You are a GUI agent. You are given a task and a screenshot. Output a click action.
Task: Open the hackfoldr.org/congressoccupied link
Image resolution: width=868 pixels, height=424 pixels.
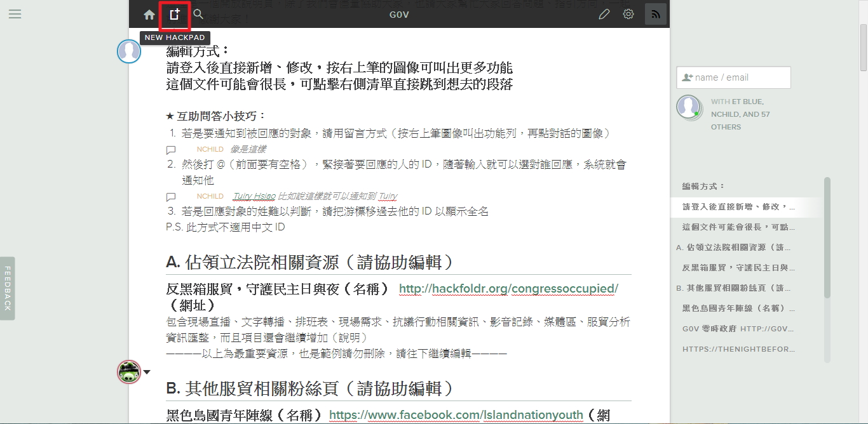pos(507,288)
